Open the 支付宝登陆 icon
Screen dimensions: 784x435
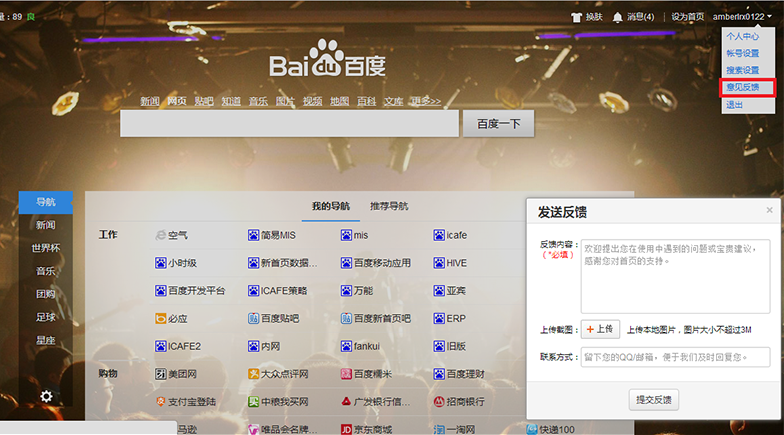coord(160,402)
